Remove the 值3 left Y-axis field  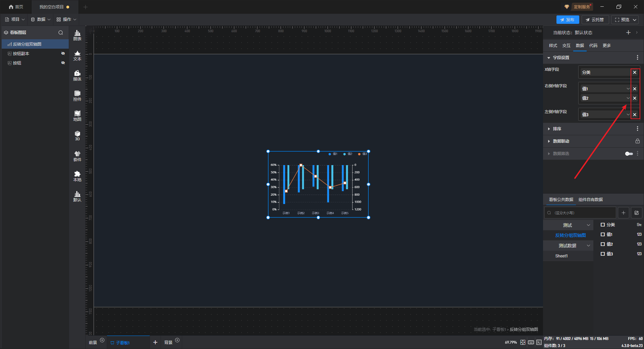point(635,115)
